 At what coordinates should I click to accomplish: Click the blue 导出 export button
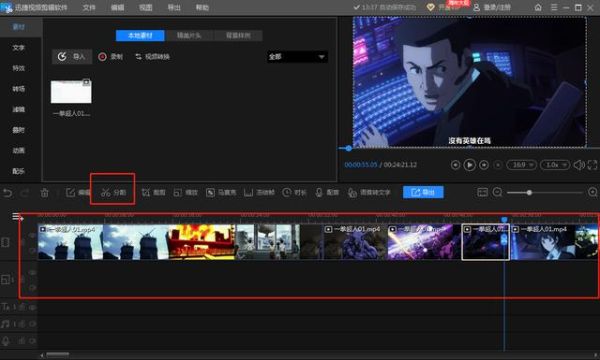423,192
